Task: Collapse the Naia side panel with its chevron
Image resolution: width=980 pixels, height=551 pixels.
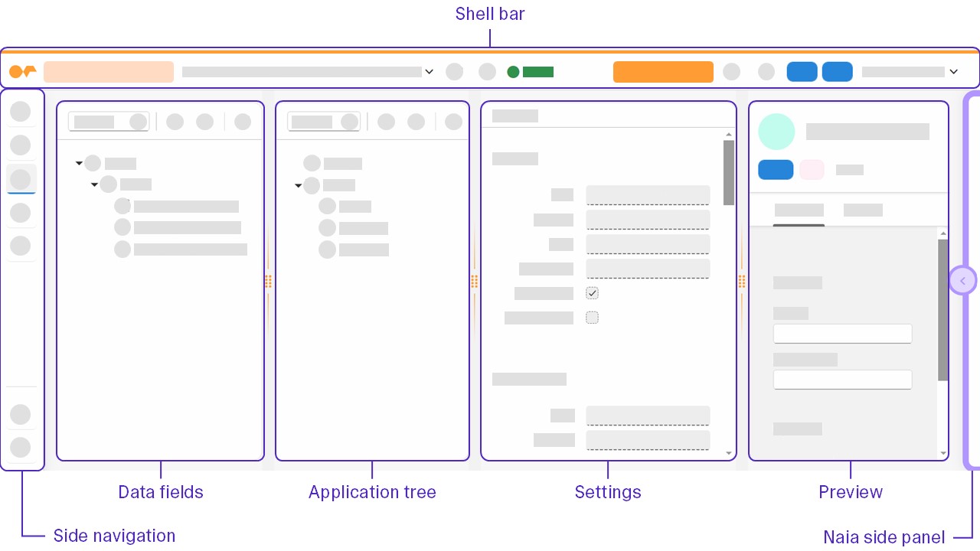Action: [x=962, y=280]
